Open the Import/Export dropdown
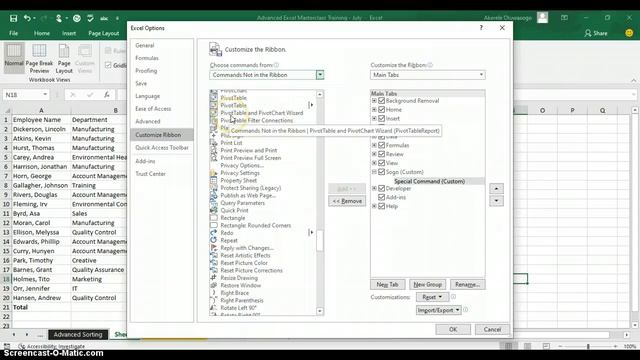 (x=438, y=310)
